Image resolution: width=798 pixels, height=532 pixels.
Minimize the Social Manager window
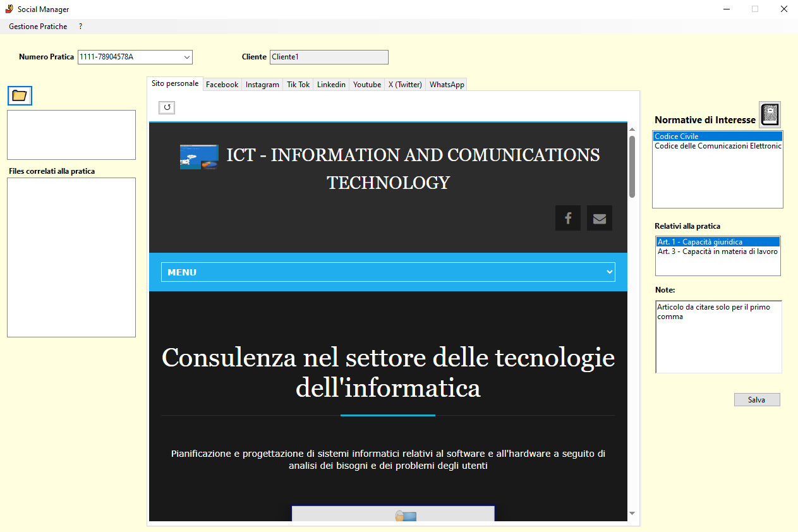(x=727, y=9)
